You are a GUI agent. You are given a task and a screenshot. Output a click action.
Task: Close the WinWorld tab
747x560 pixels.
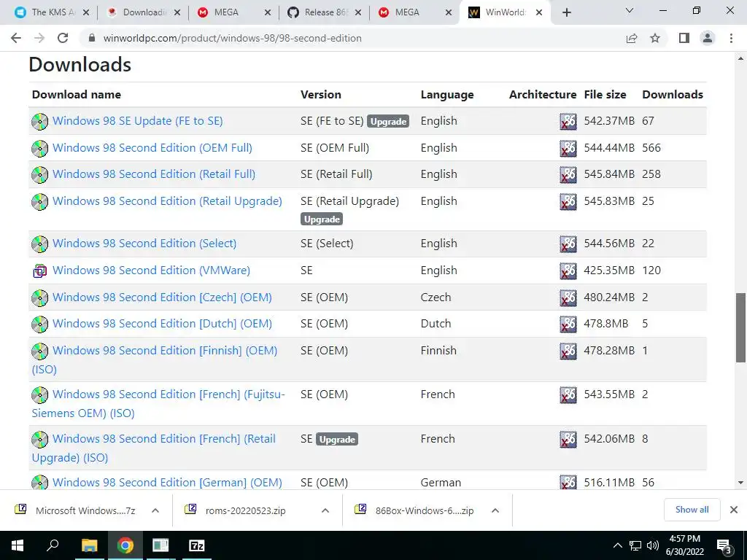[x=539, y=13]
